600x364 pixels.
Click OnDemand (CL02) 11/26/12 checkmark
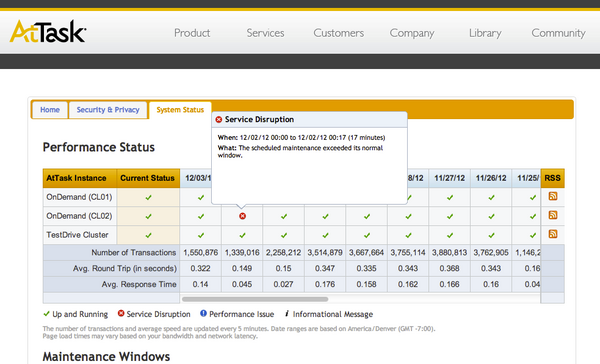[x=491, y=216]
